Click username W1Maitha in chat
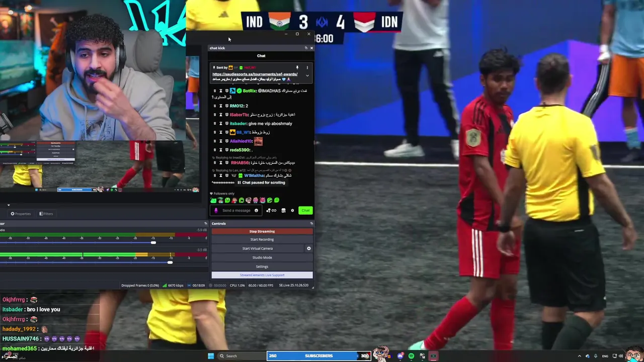This screenshot has height=362, width=644. [254, 175]
